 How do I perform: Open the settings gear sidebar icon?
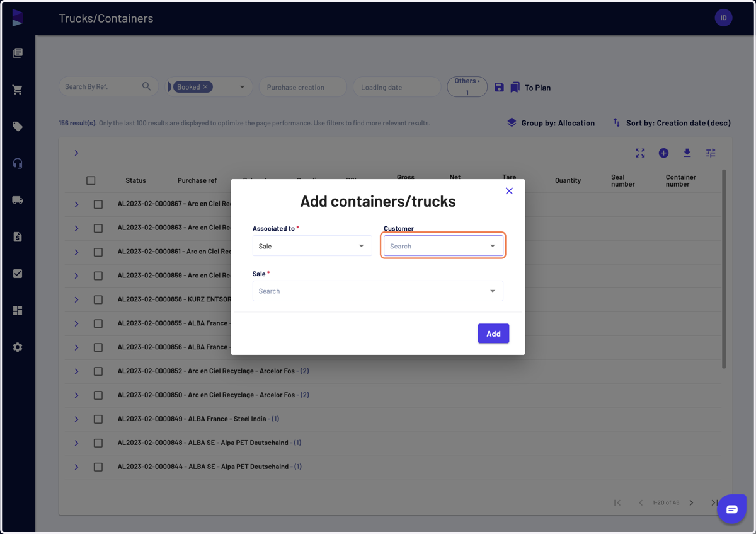click(x=18, y=347)
